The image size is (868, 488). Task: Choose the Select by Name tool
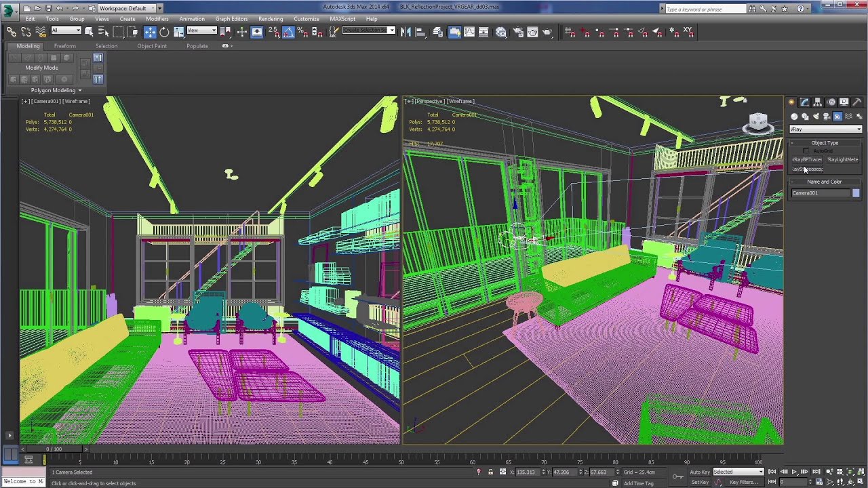point(103,32)
